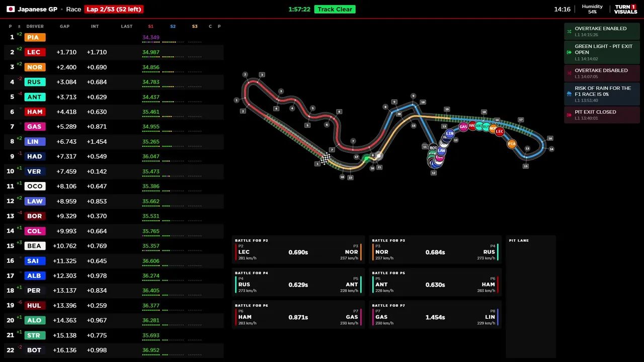The width and height of the screenshot is (644, 362).
Task: Select the BOT driver badge in last row
Action: click(35, 350)
